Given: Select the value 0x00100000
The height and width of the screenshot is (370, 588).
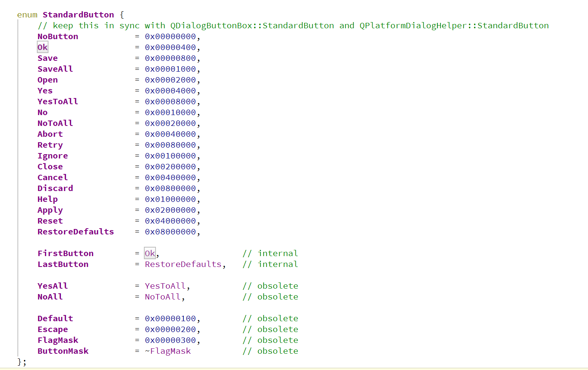Looking at the screenshot, I should click(x=171, y=156).
